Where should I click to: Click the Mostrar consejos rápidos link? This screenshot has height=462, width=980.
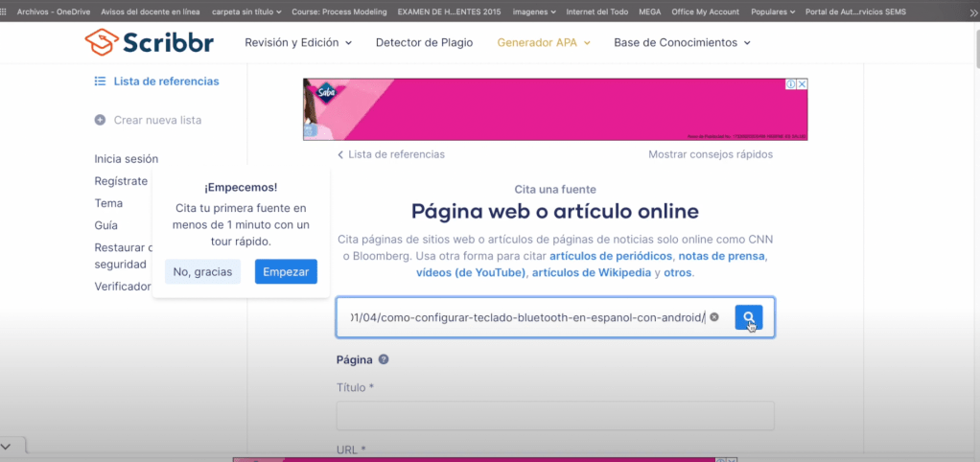tap(710, 154)
